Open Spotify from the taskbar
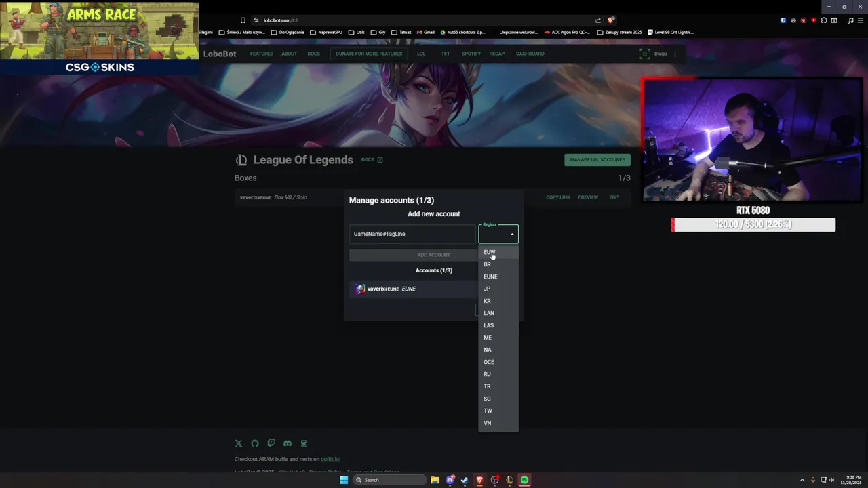868x488 pixels. [x=524, y=480]
